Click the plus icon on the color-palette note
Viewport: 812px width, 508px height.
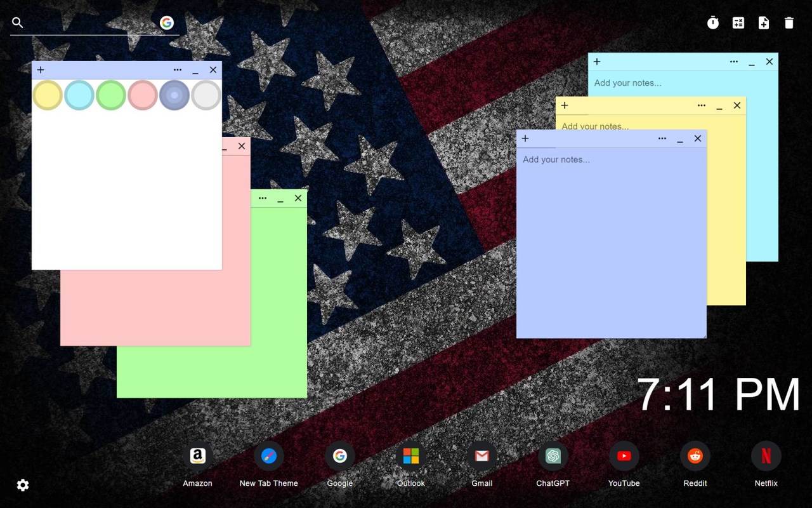(41, 70)
